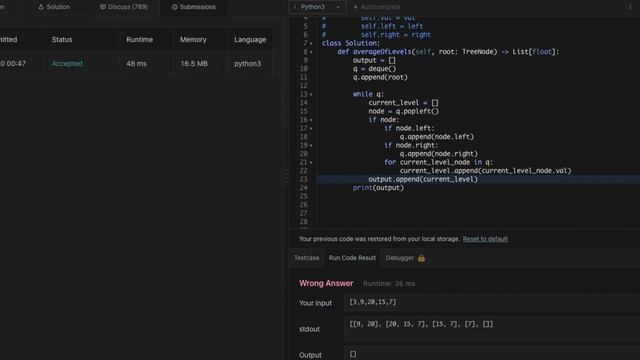The image size is (640, 360).
Task: Collapse fold arrow on line 17
Action: [x=311, y=128]
